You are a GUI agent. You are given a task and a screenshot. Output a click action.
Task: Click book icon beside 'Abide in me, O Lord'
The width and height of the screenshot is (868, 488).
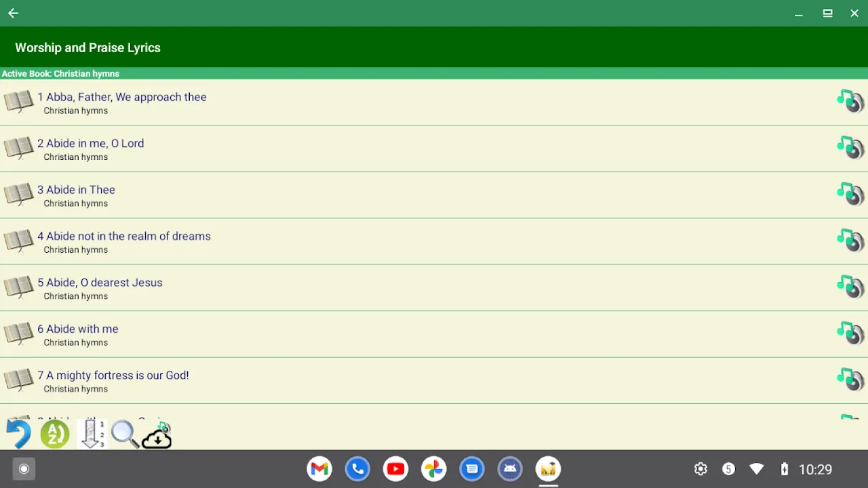[18, 148]
